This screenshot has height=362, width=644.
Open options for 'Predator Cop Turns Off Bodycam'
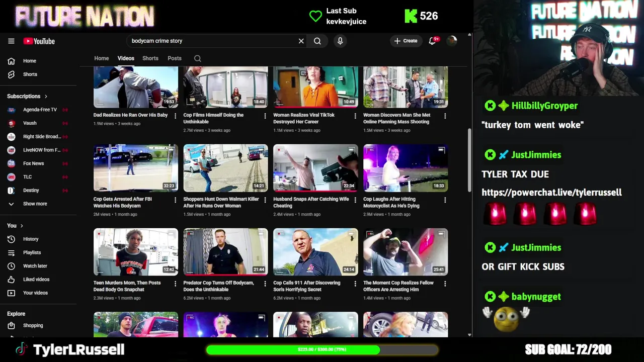point(265,284)
